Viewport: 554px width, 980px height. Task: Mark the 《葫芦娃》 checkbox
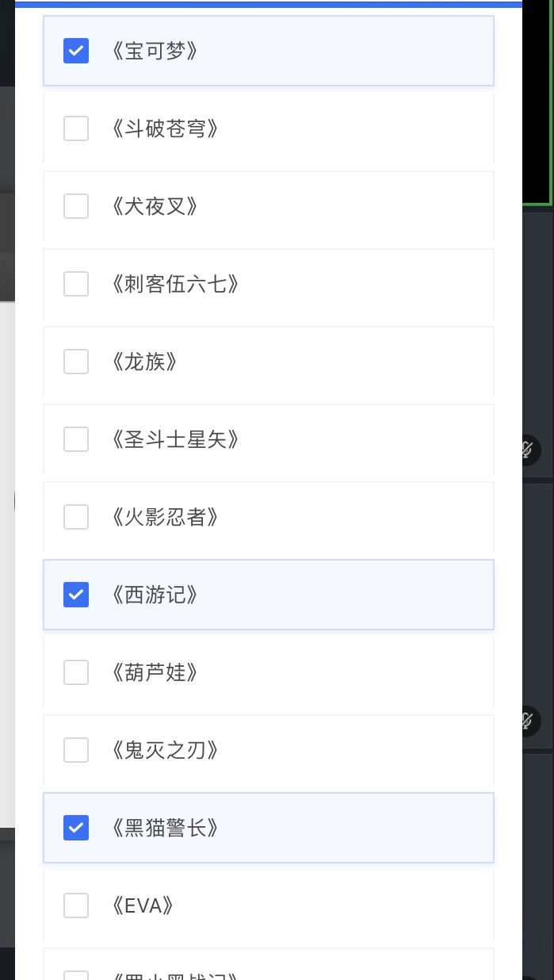coord(76,672)
